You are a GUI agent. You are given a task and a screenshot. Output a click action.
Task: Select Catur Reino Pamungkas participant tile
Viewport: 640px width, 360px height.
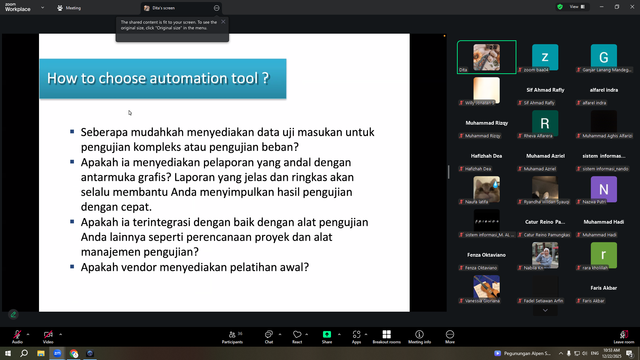click(545, 222)
